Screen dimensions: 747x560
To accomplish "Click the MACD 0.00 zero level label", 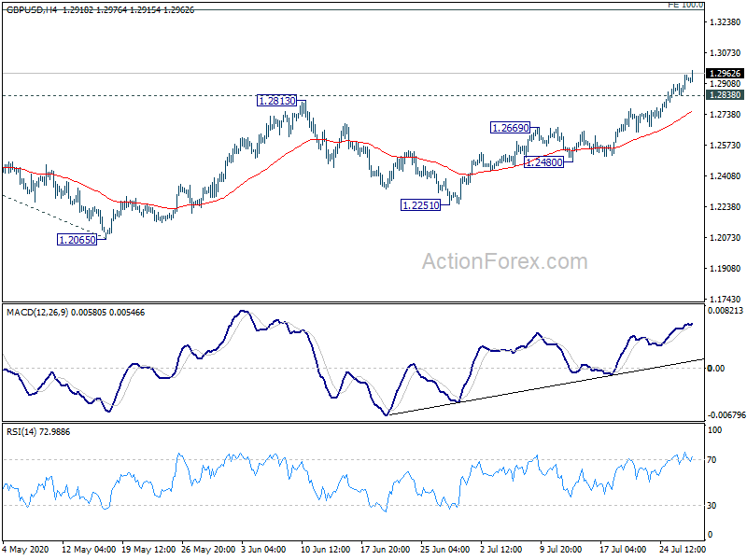I will click(716, 368).
